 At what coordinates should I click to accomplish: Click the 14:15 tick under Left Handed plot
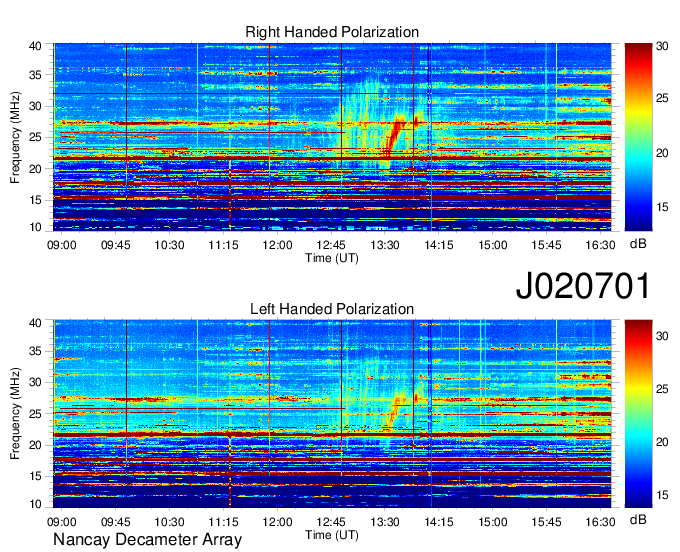[438, 522]
